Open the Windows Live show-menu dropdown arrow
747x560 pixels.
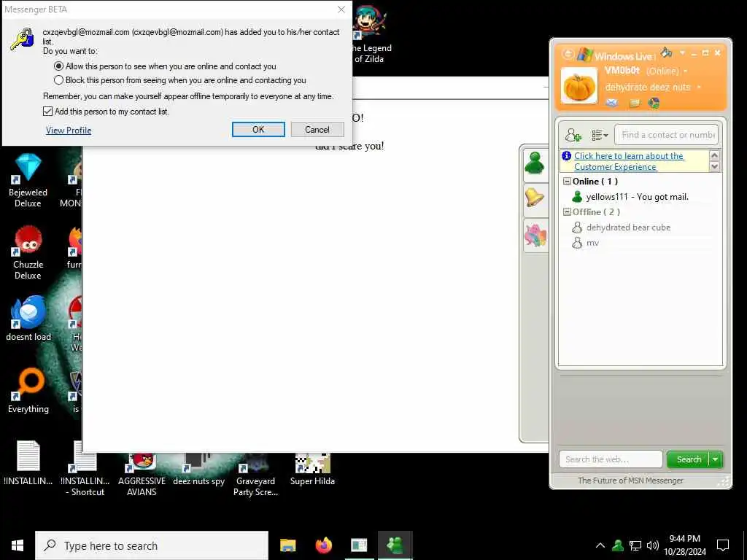682,52
